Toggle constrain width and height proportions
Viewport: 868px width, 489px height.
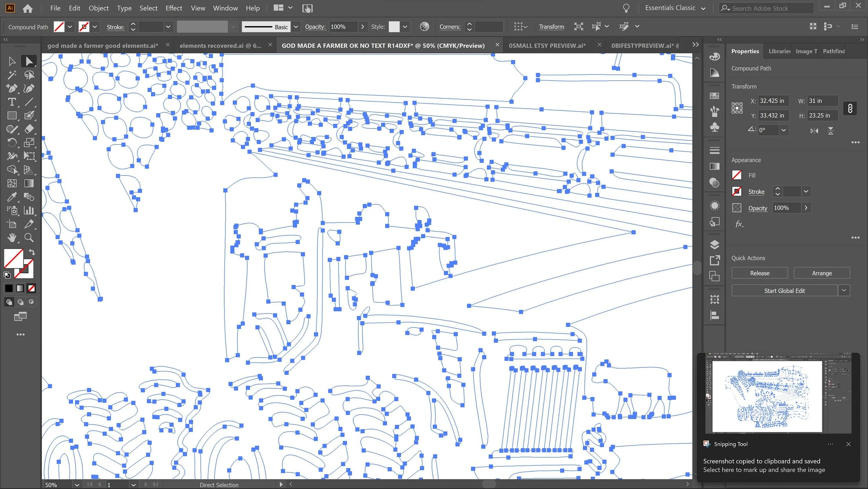point(850,108)
